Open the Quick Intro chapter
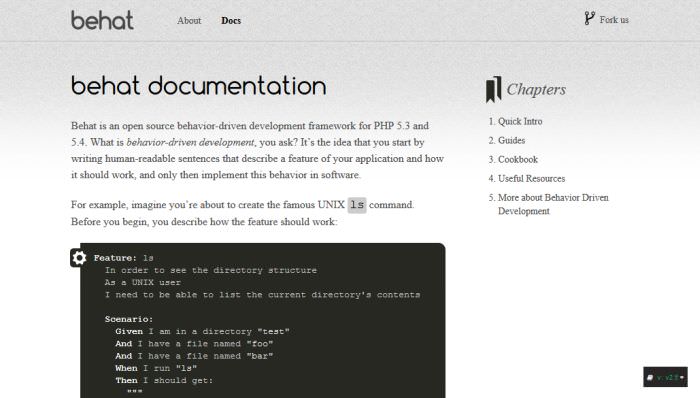This screenshot has height=398, width=700. point(520,121)
